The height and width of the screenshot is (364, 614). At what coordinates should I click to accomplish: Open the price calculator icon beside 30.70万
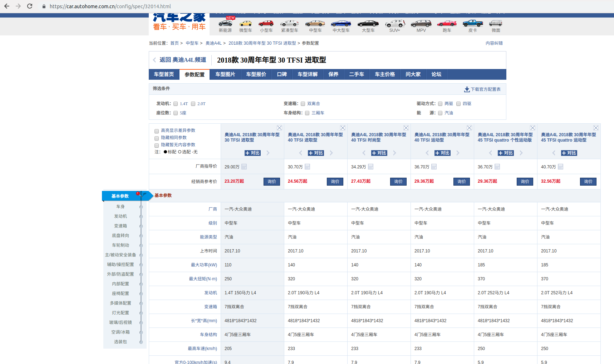click(308, 167)
